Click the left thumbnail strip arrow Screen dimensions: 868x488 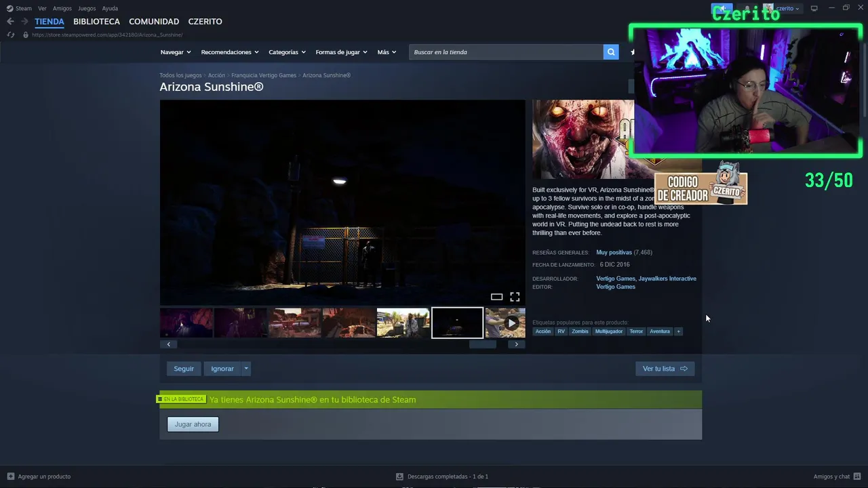pos(169,344)
